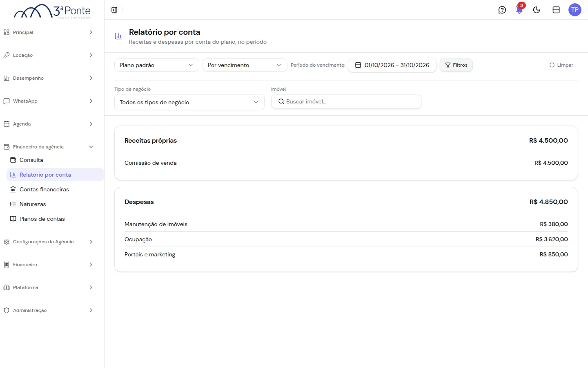This screenshot has height=368, width=588.
Task: Click the Receitas próprias heading
Action: point(151,140)
